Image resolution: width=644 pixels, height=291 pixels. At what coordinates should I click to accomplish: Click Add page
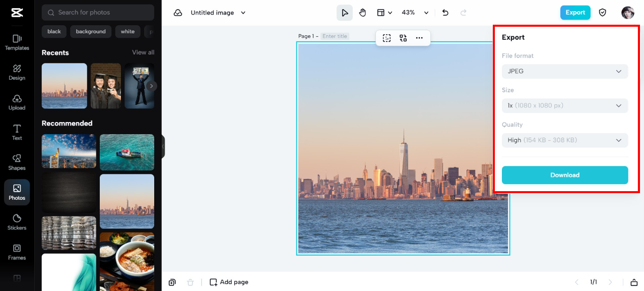pos(229,282)
